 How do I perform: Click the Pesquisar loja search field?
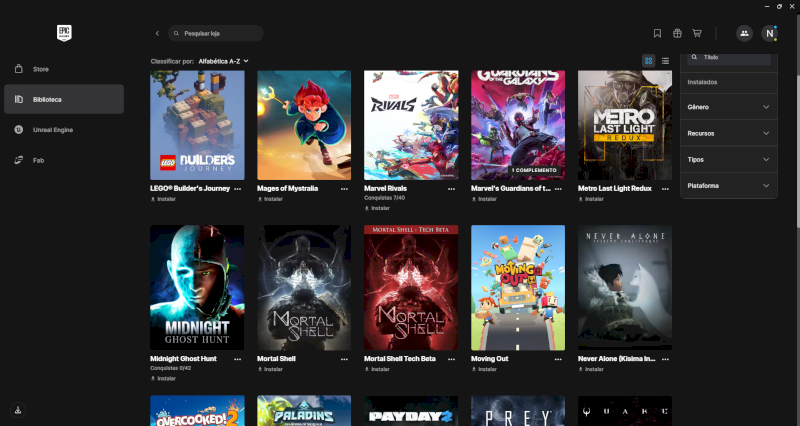point(216,33)
